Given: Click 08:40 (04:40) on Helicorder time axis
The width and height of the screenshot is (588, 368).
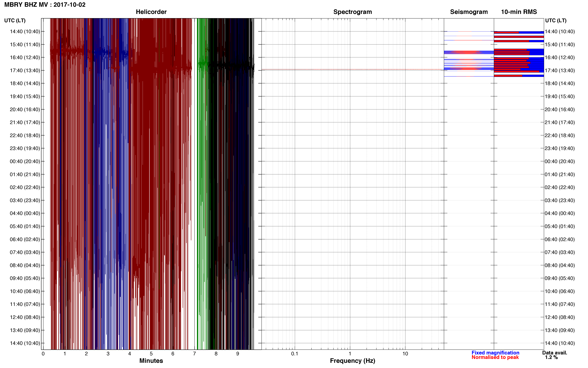Looking at the screenshot, I should [x=25, y=265].
